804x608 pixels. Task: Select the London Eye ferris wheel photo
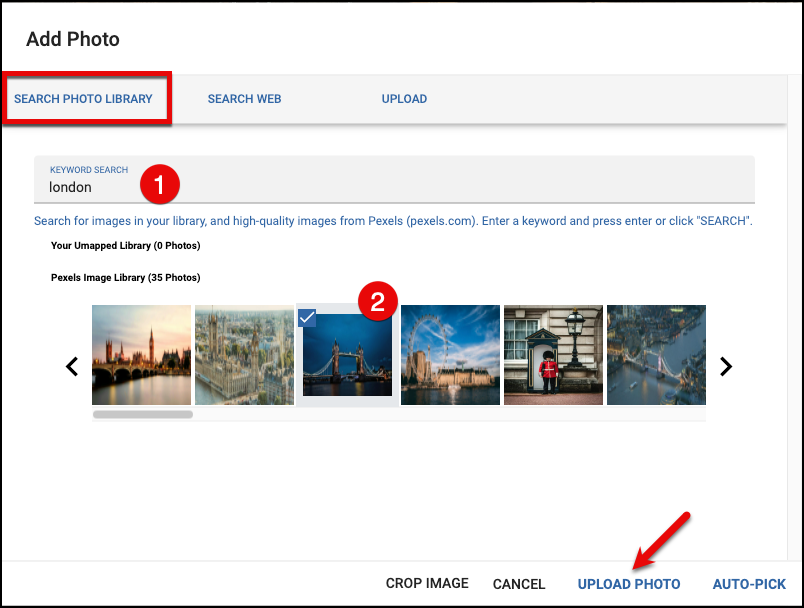[x=450, y=355]
